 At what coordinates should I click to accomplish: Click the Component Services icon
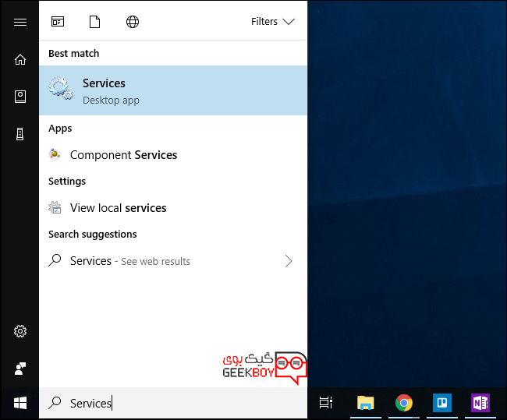(x=55, y=154)
